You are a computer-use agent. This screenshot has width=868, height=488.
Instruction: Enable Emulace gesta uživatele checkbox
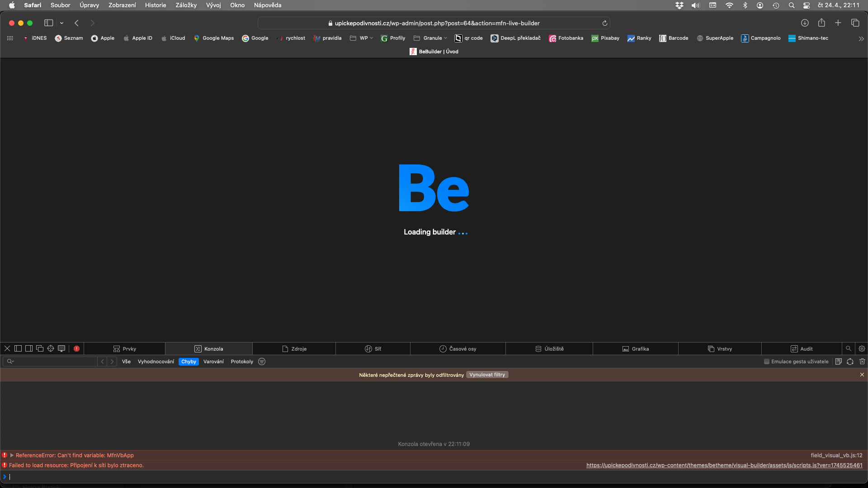[x=767, y=361]
